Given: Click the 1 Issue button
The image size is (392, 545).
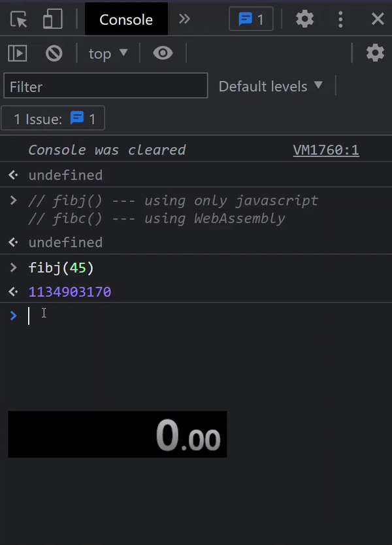Looking at the screenshot, I should point(53,118).
